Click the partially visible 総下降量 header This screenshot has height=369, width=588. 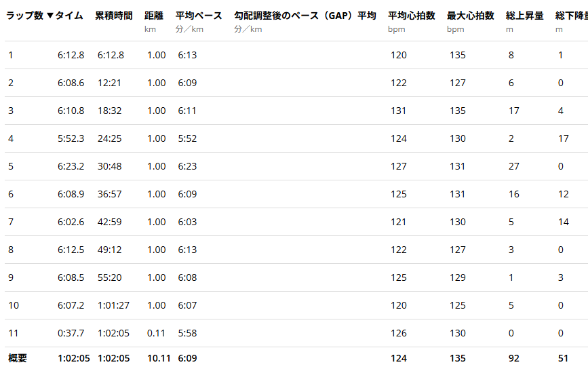click(571, 16)
